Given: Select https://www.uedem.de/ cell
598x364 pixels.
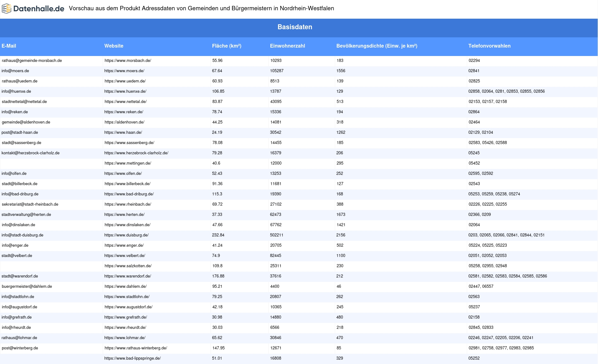Looking at the screenshot, I should [x=125, y=81].
